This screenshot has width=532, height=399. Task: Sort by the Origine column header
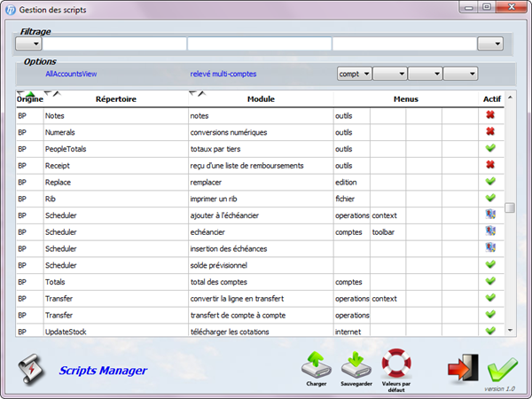30,99
